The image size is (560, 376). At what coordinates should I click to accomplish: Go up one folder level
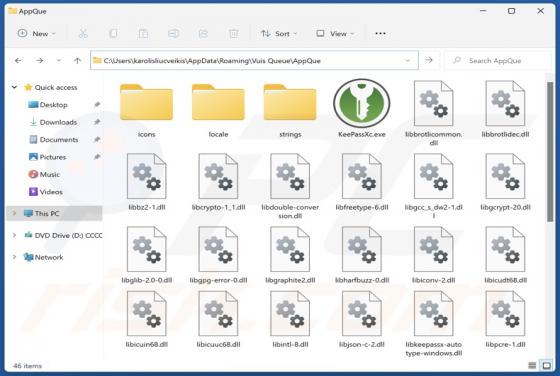(77, 61)
